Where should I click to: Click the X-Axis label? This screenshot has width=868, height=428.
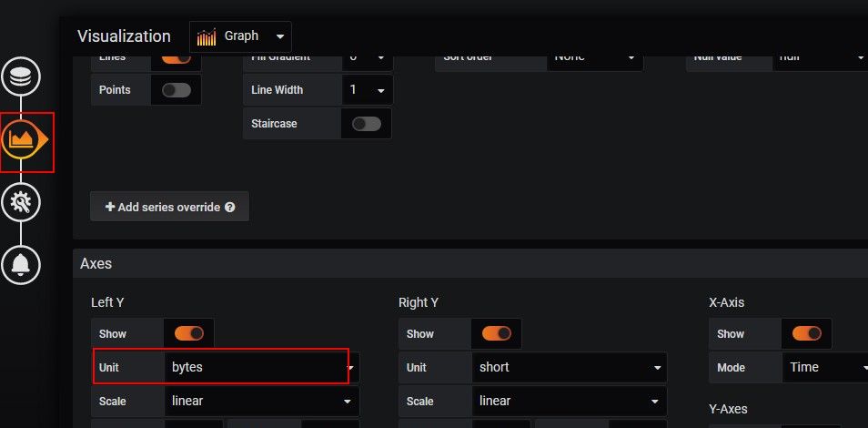(726, 302)
